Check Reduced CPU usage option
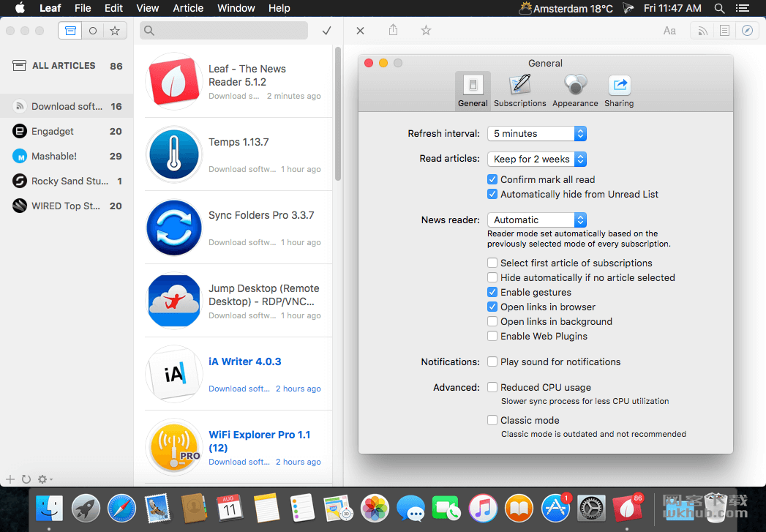Image resolution: width=766 pixels, height=532 pixels. pyautogui.click(x=492, y=387)
